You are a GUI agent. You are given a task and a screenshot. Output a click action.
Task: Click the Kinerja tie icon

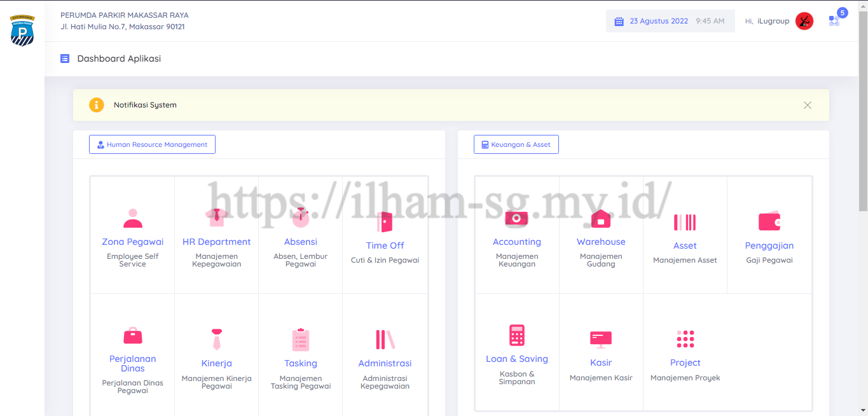coord(216,339)
